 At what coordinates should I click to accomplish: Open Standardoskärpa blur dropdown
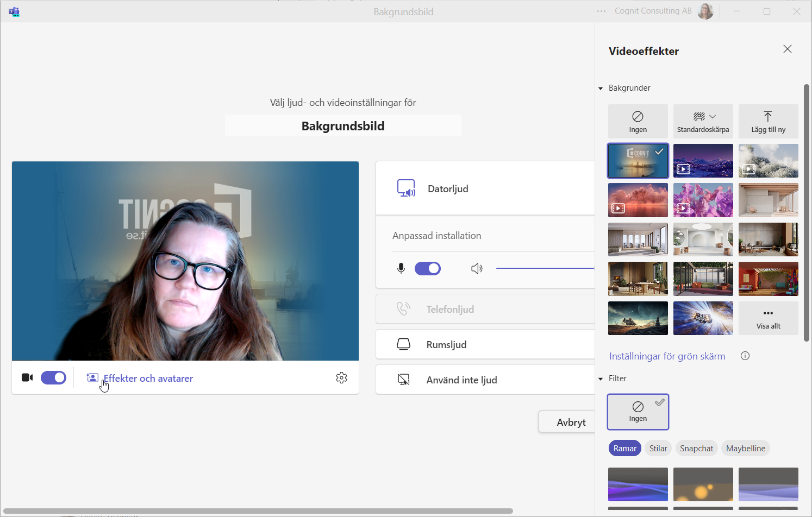703,122
